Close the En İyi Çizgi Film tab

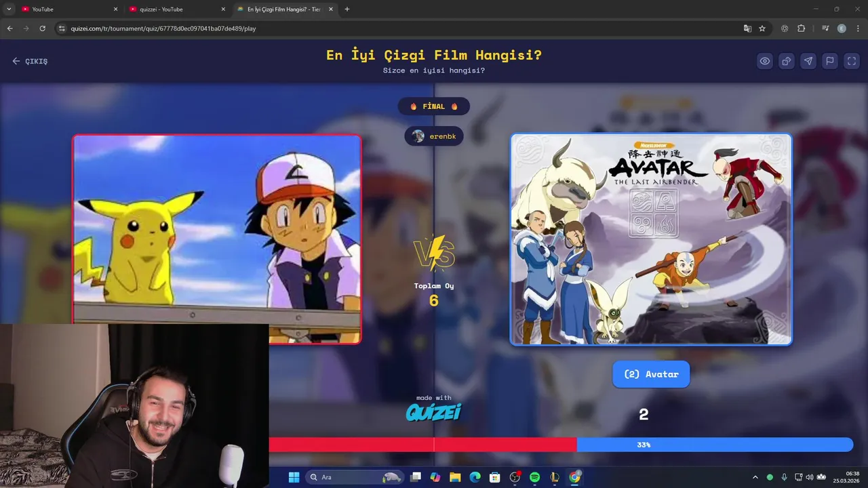point(331,9)
